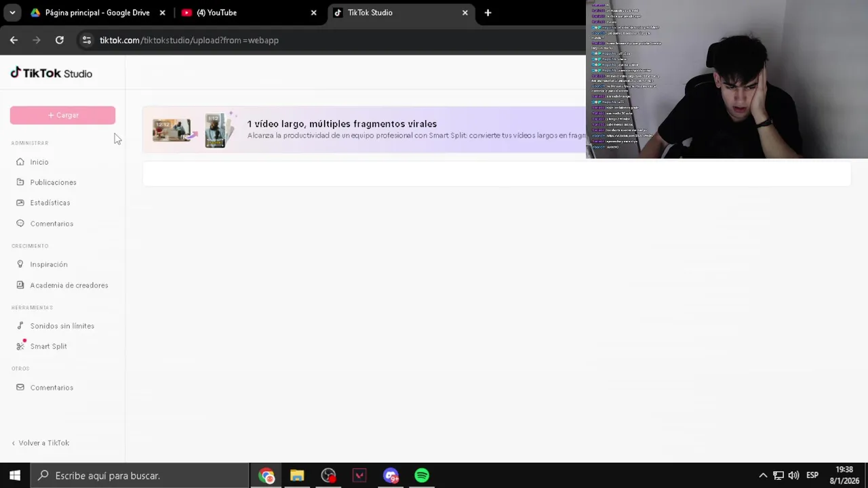The image size is (868, 488).
Task: Open a new browser tab
Action: click(x=488, y=12)
